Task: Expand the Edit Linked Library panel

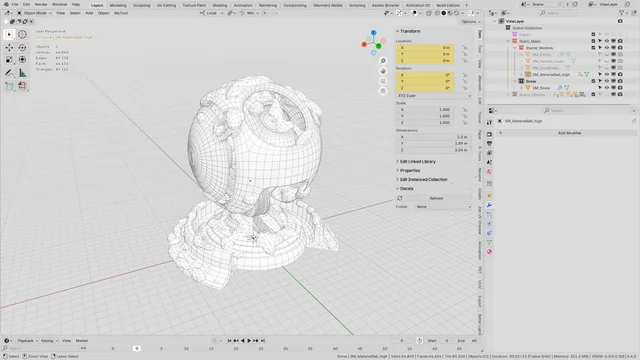Action: pyautogui.click(x=417, y=162)
